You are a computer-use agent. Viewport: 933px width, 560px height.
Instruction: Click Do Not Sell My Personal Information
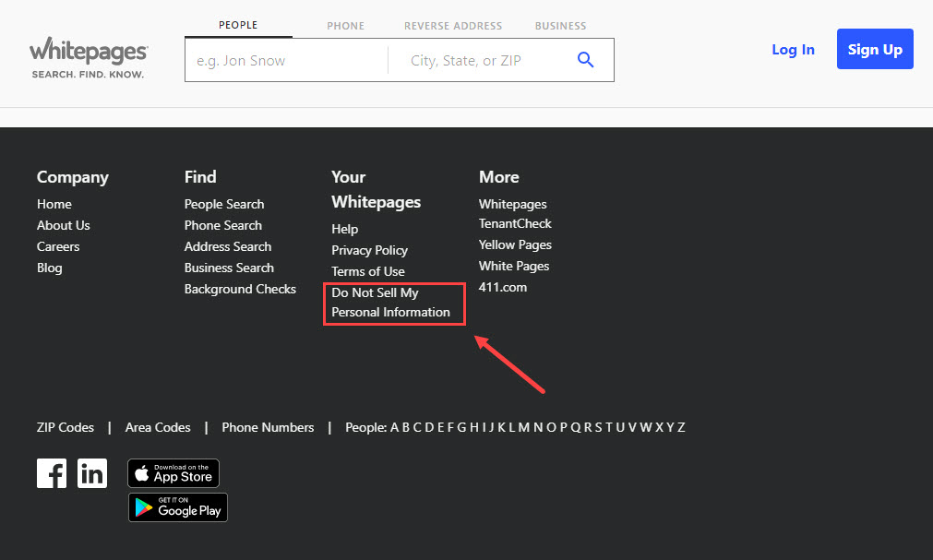[391, 303]
